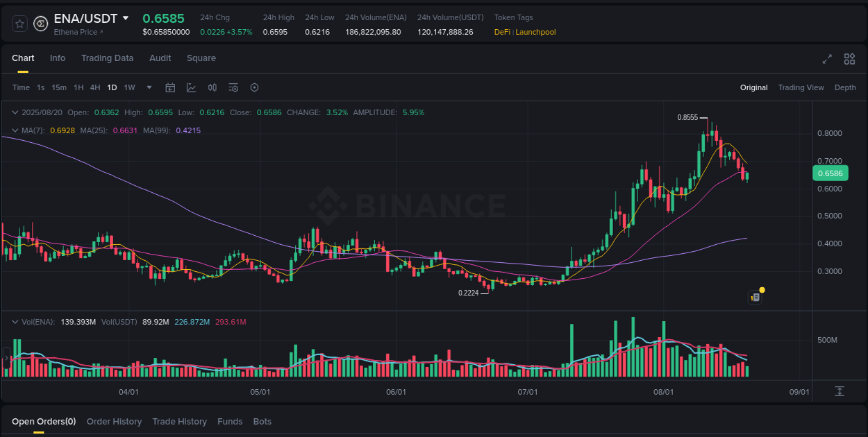Select the 4H timeframe
This screenshot has height=437, width=868.
pos(95,87)
